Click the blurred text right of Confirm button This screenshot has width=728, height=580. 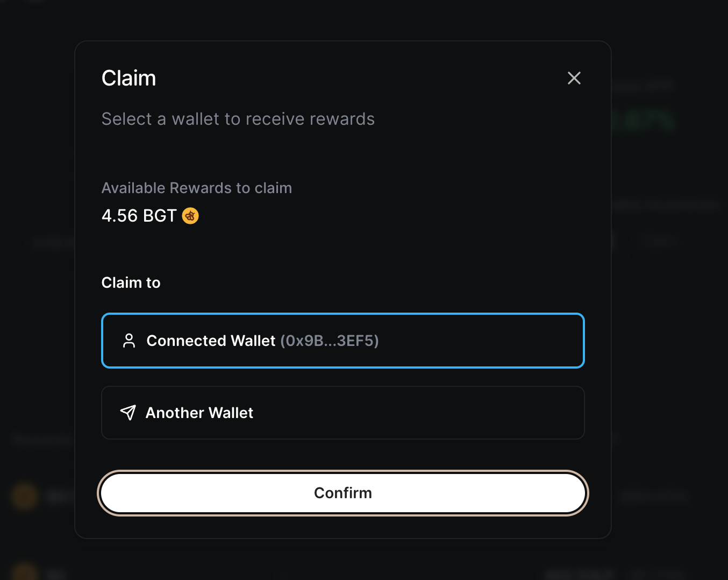654,496
